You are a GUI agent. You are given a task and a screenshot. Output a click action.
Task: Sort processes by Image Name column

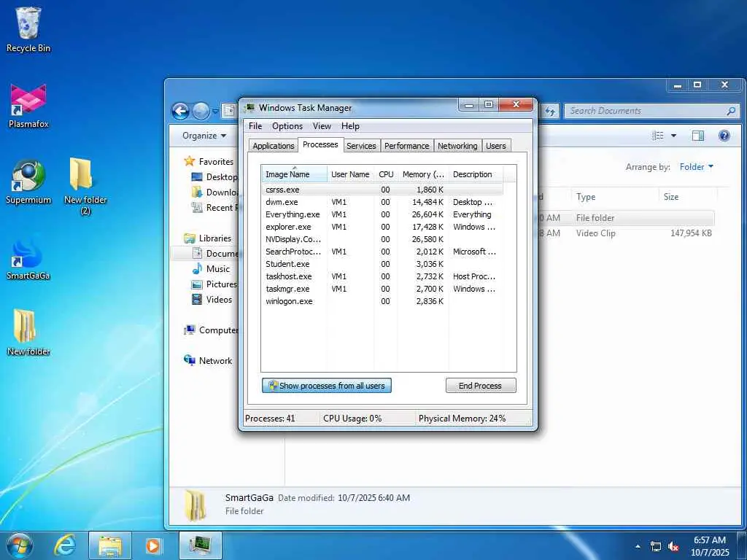[294, 174]
